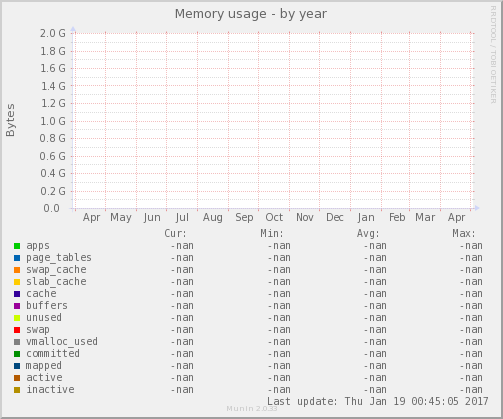The image size is (503, 419).
Task: Click the swap row Avg '-nan' value
Action: [375, 330]
